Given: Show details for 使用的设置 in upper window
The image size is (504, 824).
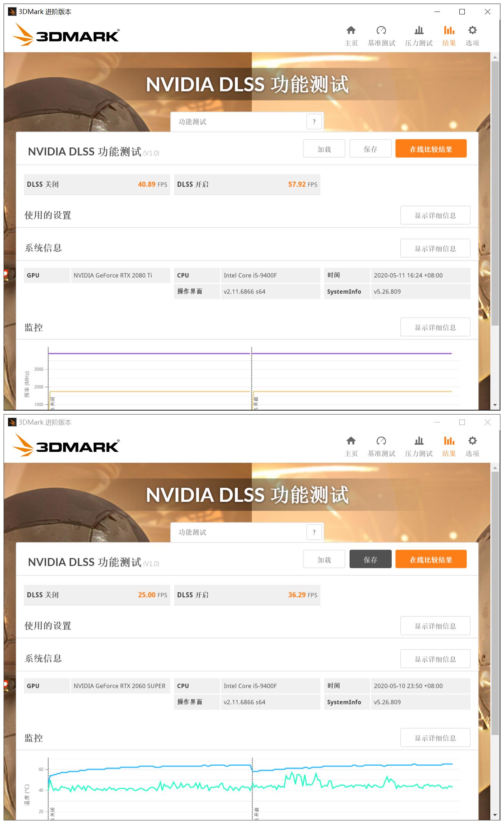Looking at the screenshot, I should (435, 215).
